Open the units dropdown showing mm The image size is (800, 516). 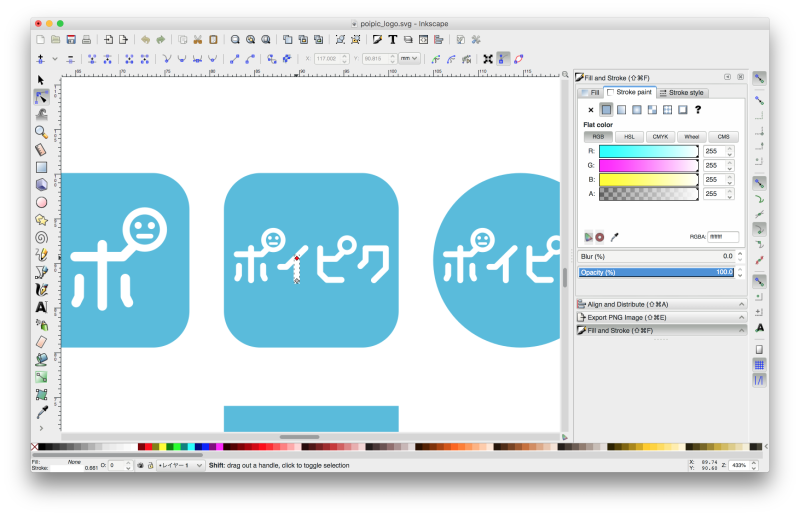click(409, 59)
